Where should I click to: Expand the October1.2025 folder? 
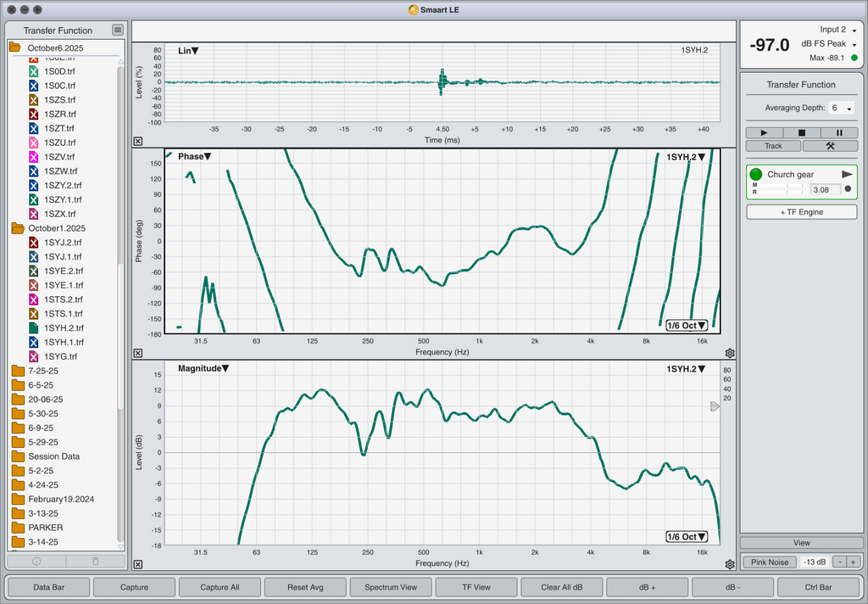coord(17,228)
